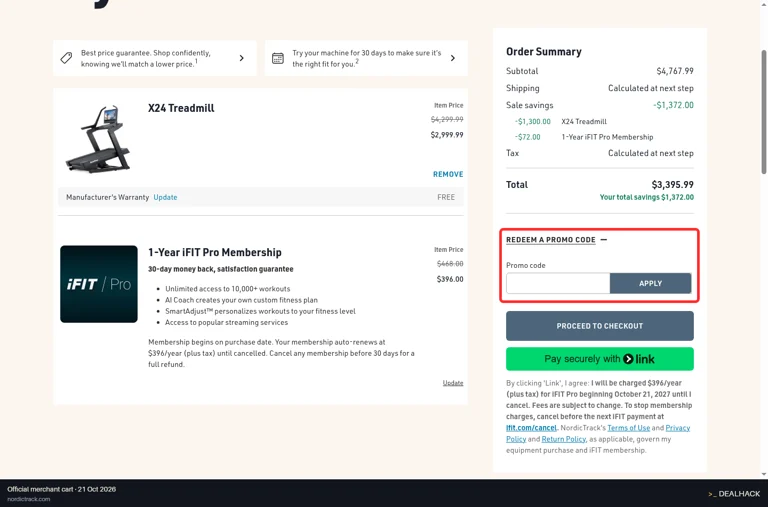
Task: Click the FREE warranty label
Action: pos(446,197)
